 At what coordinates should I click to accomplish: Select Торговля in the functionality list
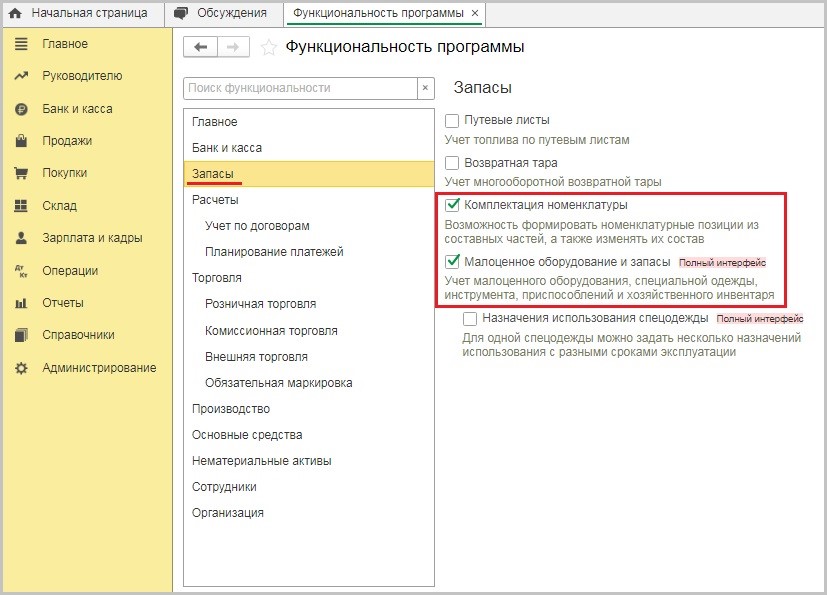pyautogui.click(x=309, y=278)
